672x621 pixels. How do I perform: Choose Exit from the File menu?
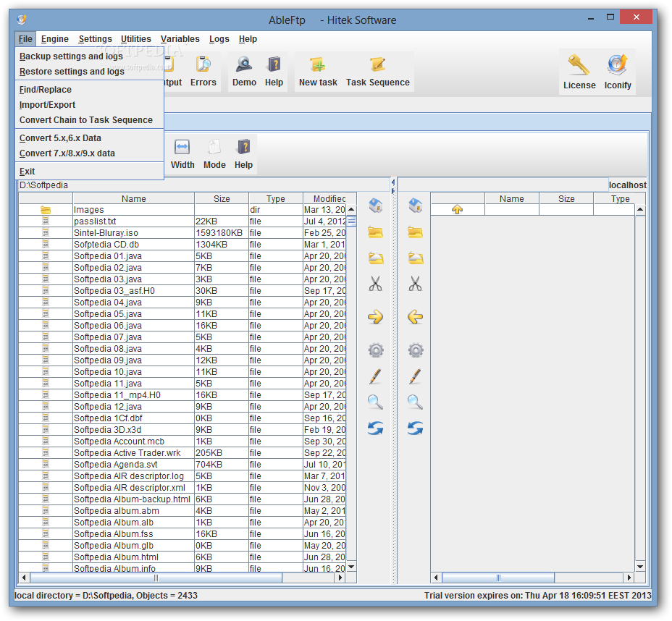90,172
